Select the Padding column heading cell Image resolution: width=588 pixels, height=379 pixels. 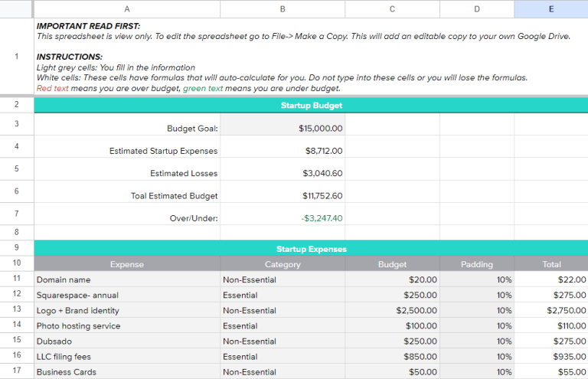pos(477,264)
